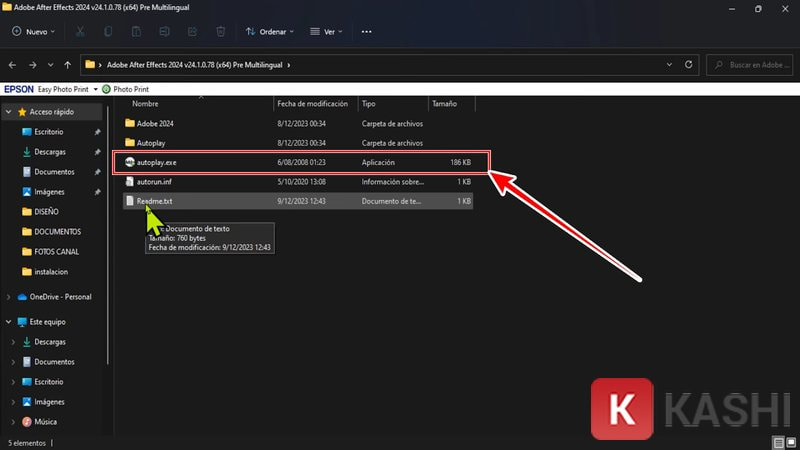Open the Ordenar sort dropdown
The height and width of the screenshot is (450, 800).
(269, 32)
